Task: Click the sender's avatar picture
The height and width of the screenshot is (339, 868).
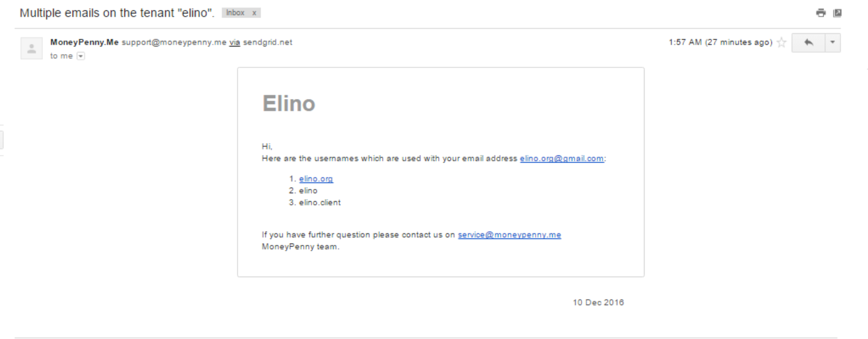Action: click(31, 48)
